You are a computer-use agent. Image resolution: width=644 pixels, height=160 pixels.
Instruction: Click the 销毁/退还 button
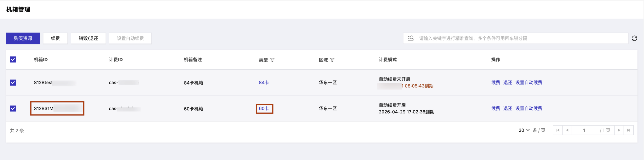[88, 38]
